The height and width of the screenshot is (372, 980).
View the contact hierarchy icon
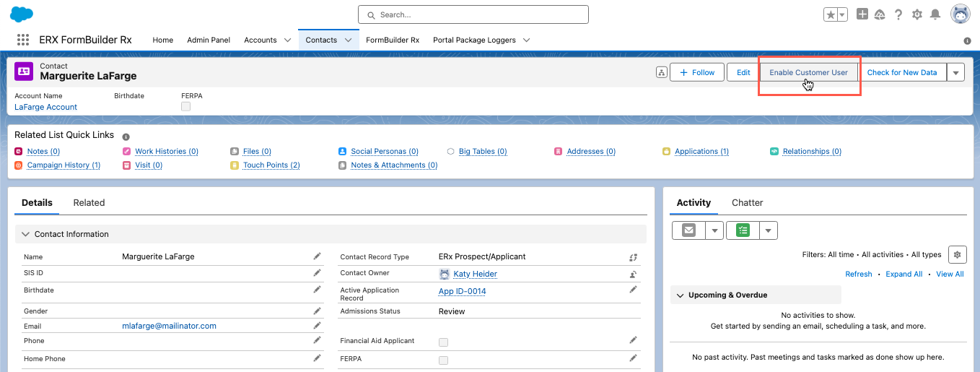(661, 72)
